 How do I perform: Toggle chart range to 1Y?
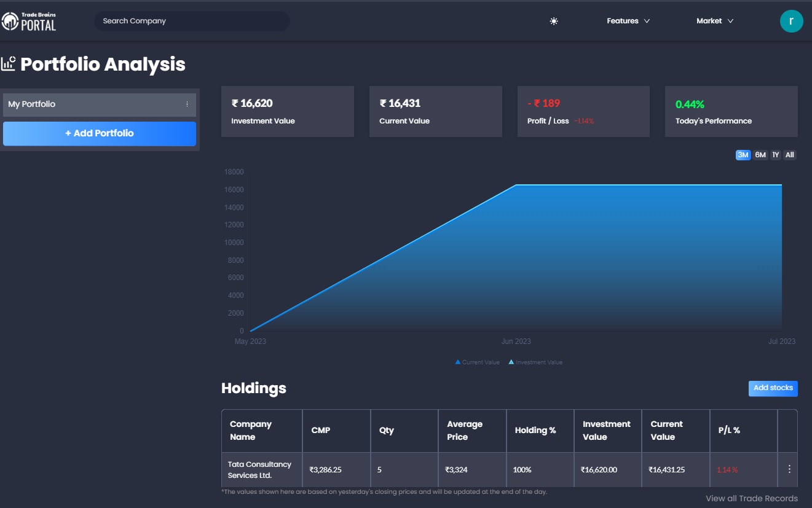(775, 155)
